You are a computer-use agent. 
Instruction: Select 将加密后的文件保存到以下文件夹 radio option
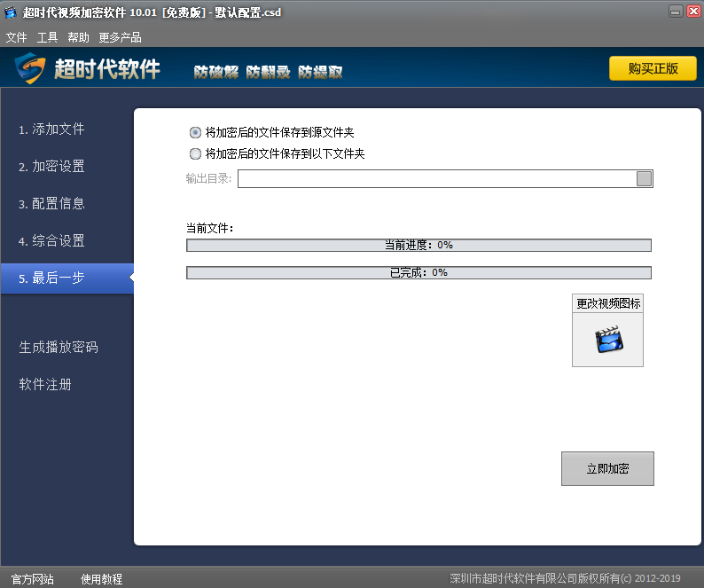pyautogui.click(x=196, y=153)
